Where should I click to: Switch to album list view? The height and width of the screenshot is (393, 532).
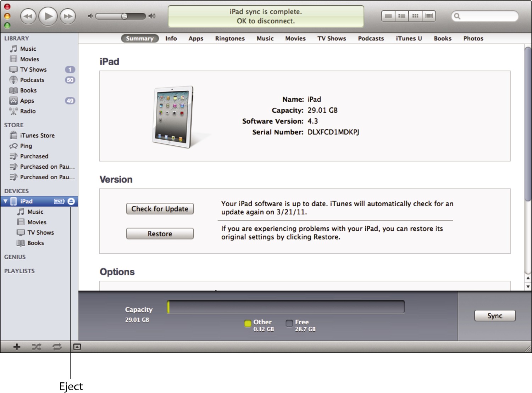click(402, 16)
